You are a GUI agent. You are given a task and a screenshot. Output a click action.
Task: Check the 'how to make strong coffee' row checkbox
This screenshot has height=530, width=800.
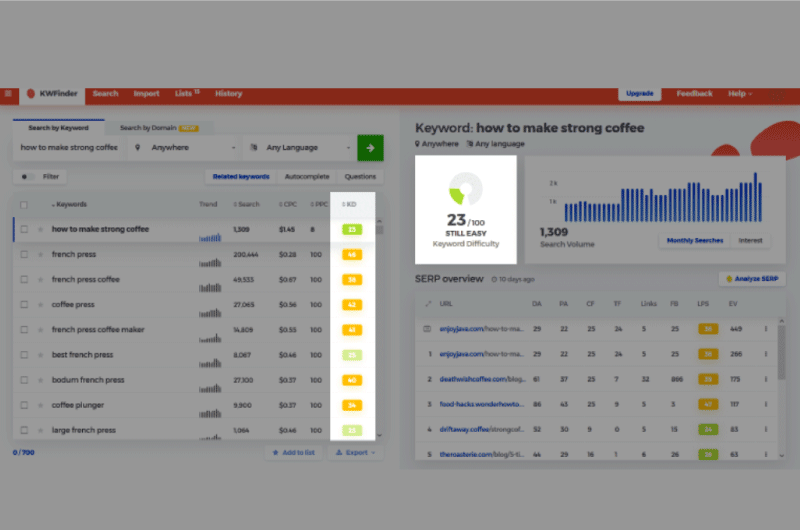[24, 230]
